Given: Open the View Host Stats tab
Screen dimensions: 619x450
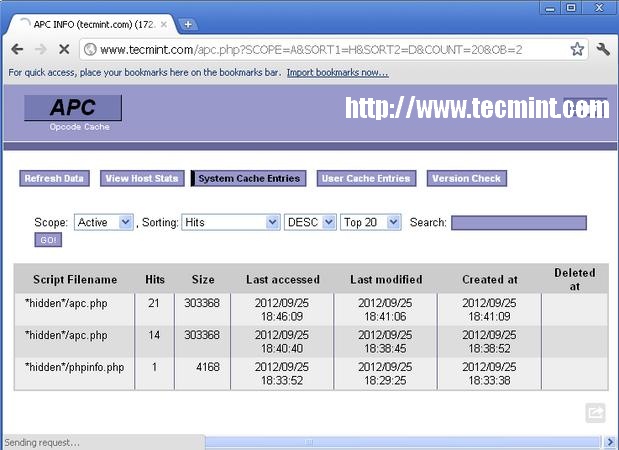Looking at the screenshot, I should point(141,179).
